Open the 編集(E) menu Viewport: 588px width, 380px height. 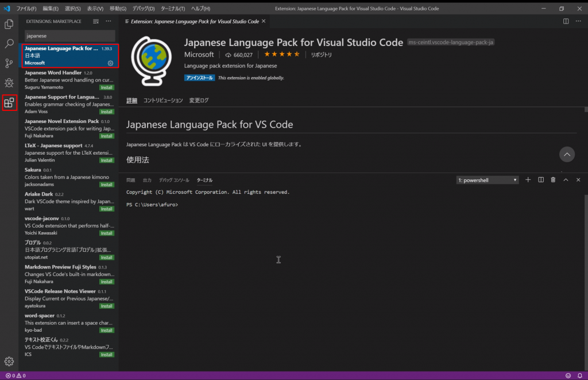coord(51,8)
